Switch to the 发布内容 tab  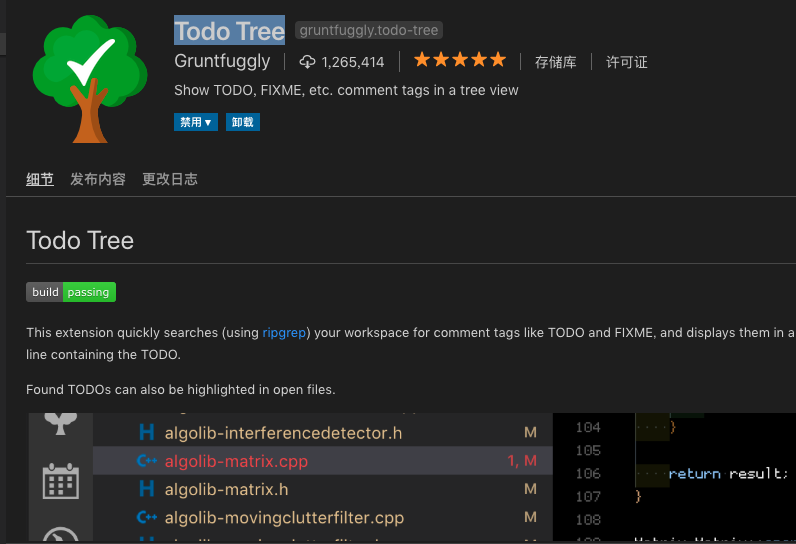(x=98, y=179)
